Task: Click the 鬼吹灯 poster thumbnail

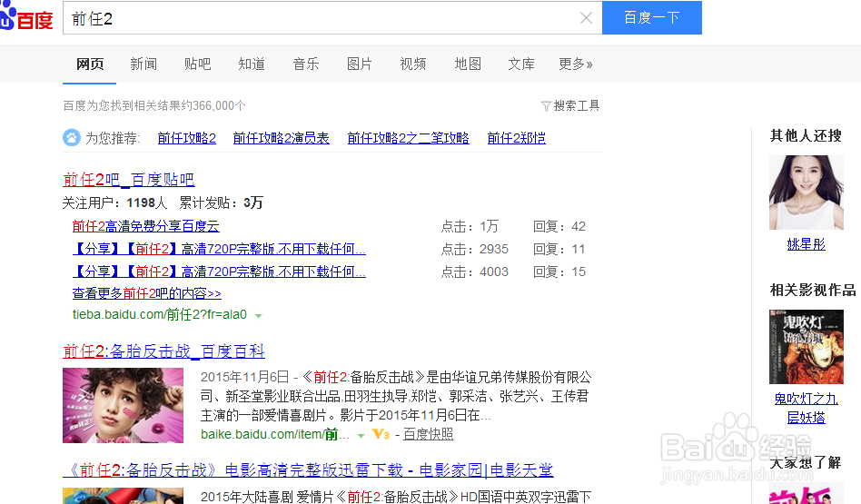Action: (807, 346)
